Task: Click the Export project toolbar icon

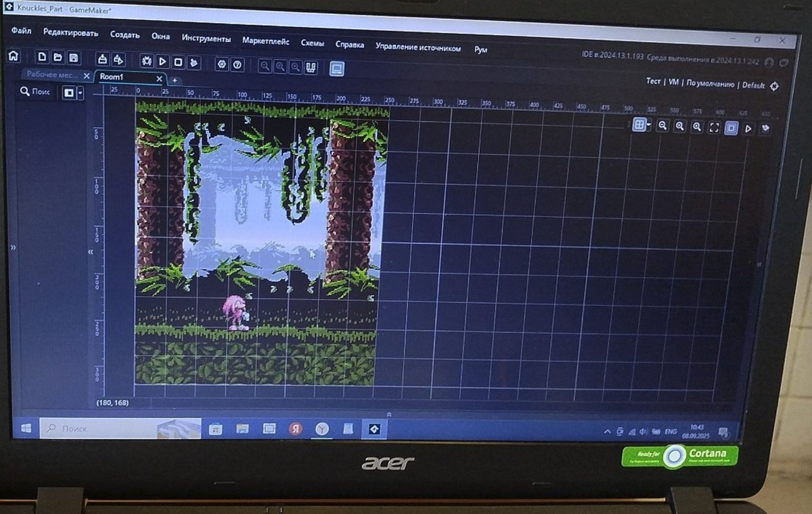Action: tap(118, 60)
